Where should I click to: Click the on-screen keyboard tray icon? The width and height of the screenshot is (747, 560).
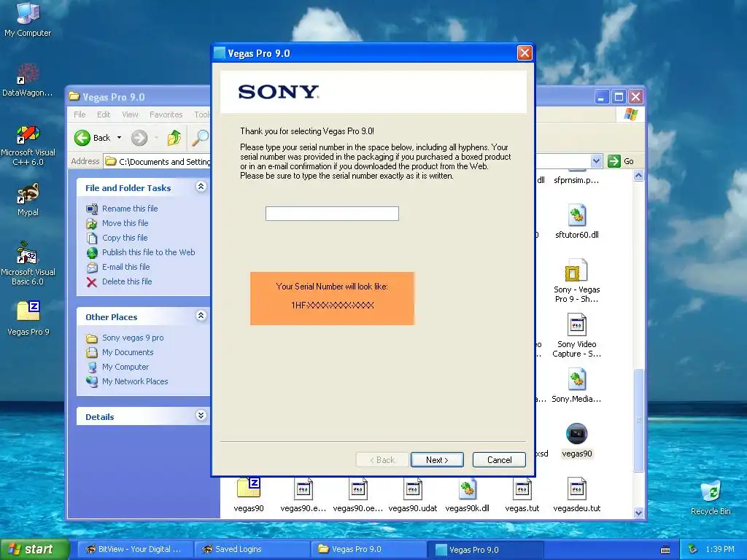665,550
